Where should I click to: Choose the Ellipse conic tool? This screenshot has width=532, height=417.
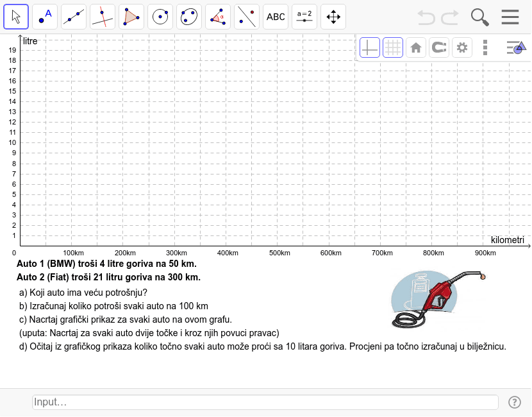coord(189,17)
